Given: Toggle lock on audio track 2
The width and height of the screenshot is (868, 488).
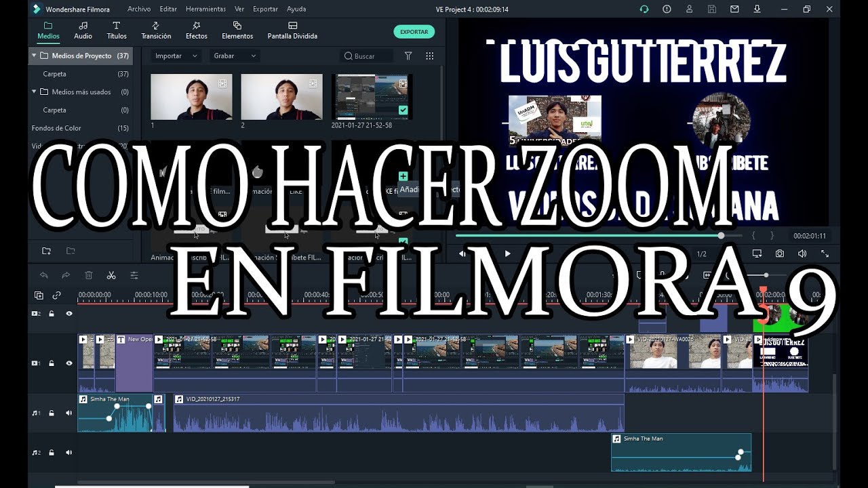Looking at the screenshot, I should 52,452.
